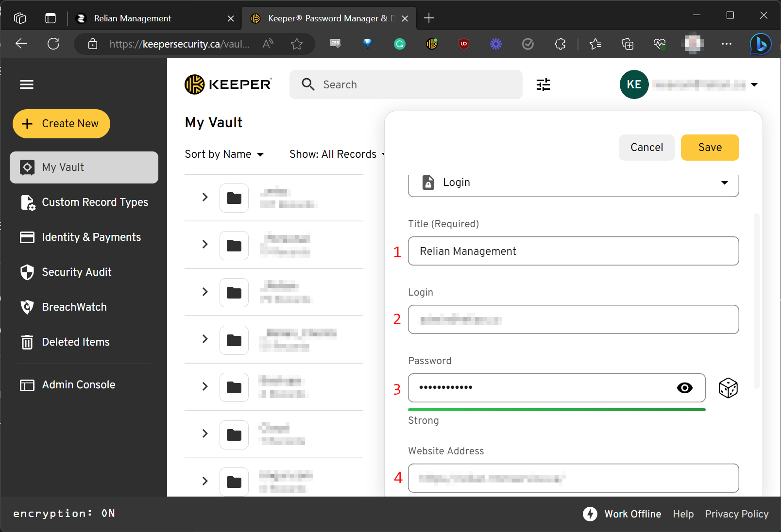The width and height of the screenshot is (781, 532).
Task: Toggle vertical tabs icon
Action: 51,18
